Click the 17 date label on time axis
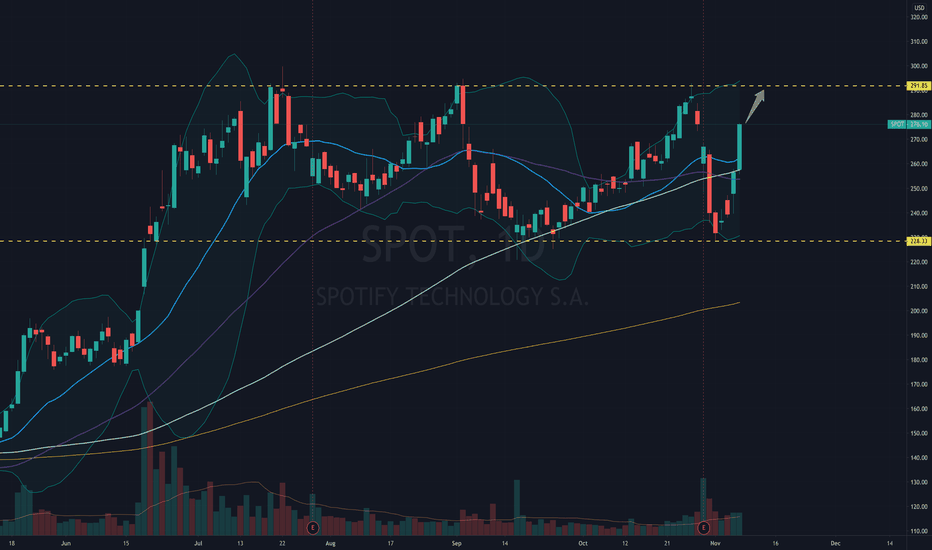Screen dimensions: 932x550 [x=391, y=543]
